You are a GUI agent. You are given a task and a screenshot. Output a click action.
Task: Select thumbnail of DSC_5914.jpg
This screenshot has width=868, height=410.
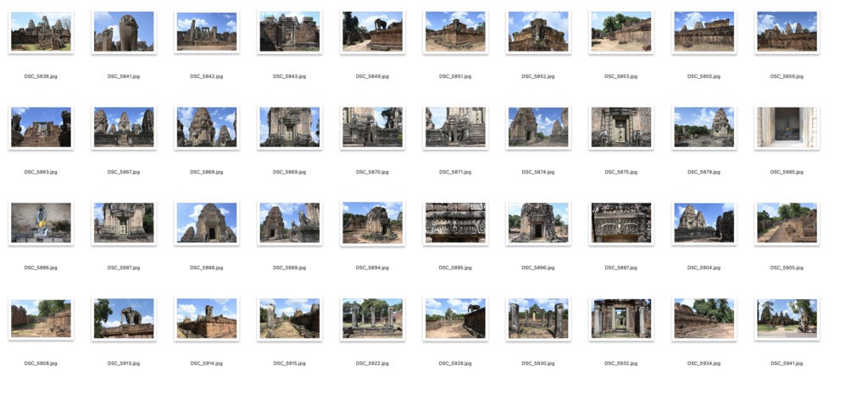click(x=207, y=319)
